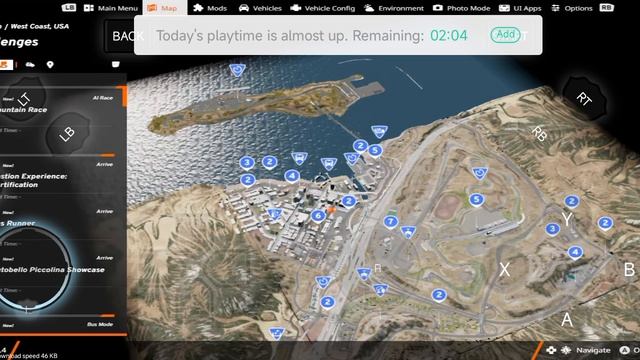Tap the on-screen LT trigger button
This screenshot has height=360, width=640.
click(x=24, y=99)
